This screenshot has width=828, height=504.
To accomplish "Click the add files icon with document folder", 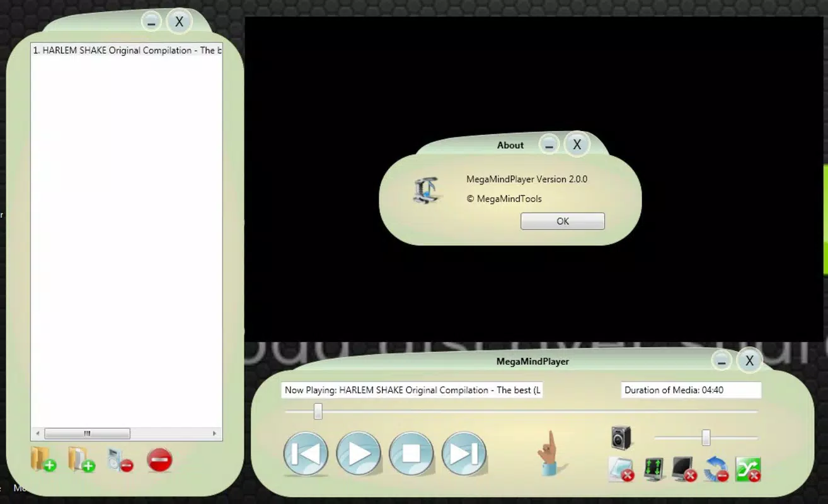I will pos(81,459).
